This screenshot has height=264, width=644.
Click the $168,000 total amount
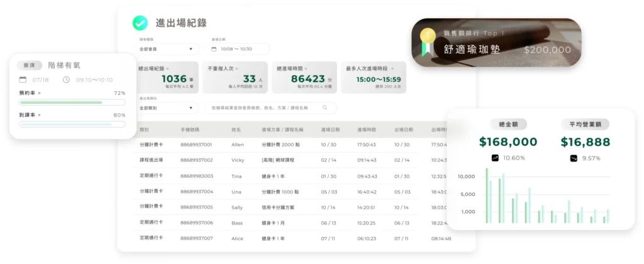[508, 142]
